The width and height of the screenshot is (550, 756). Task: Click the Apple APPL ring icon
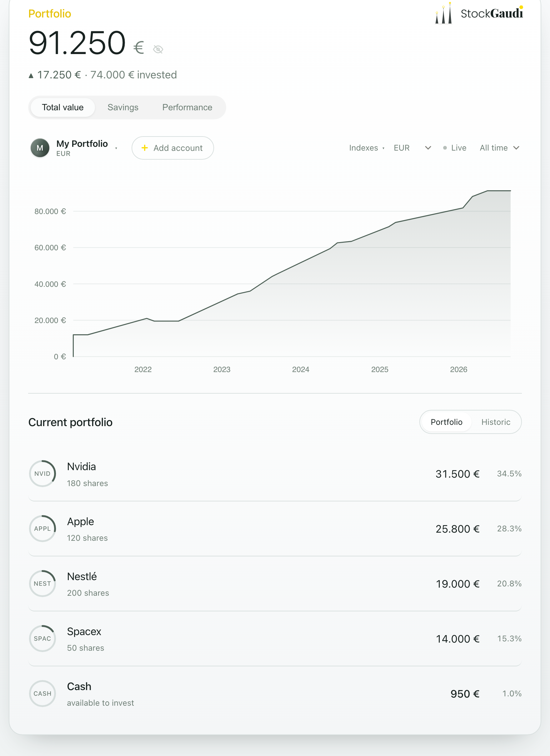42,529
